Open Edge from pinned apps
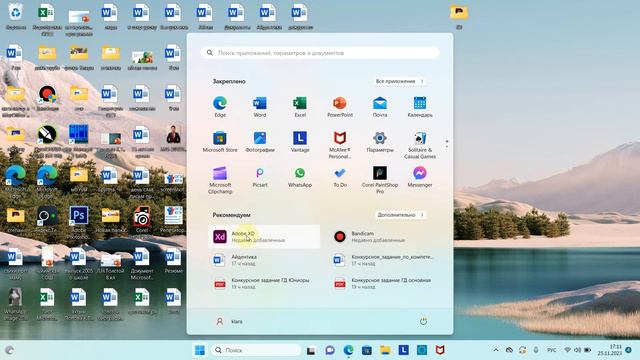The height and width of the screenshot is (360, 640). (220, 107)
